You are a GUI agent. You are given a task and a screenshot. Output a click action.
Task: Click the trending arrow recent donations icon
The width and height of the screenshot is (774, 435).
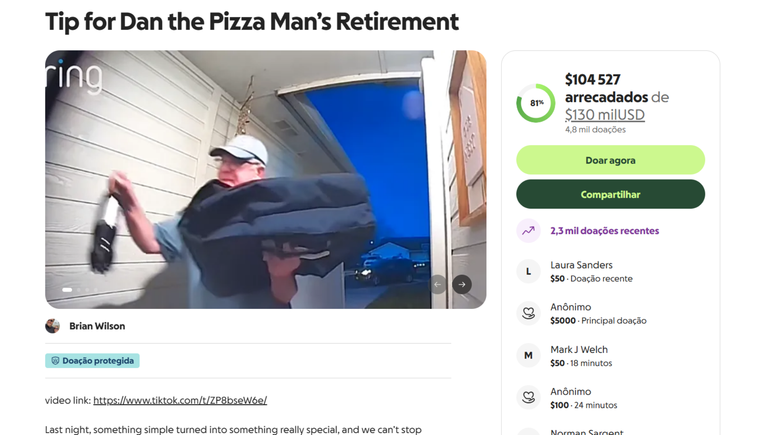coord(528,231)
